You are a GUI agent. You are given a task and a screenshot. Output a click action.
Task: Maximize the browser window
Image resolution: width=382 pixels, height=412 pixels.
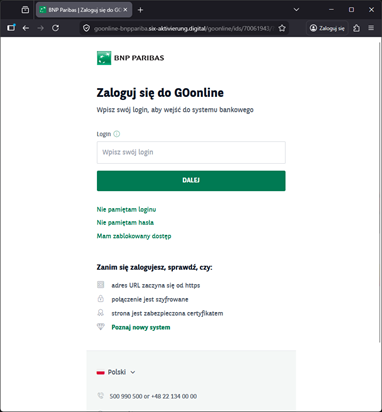point(351,10)
